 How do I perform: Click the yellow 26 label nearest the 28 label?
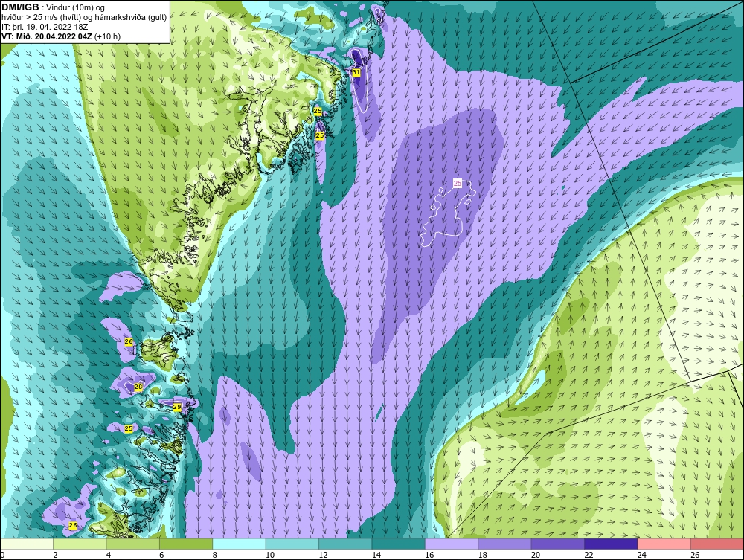pos(129,341)
